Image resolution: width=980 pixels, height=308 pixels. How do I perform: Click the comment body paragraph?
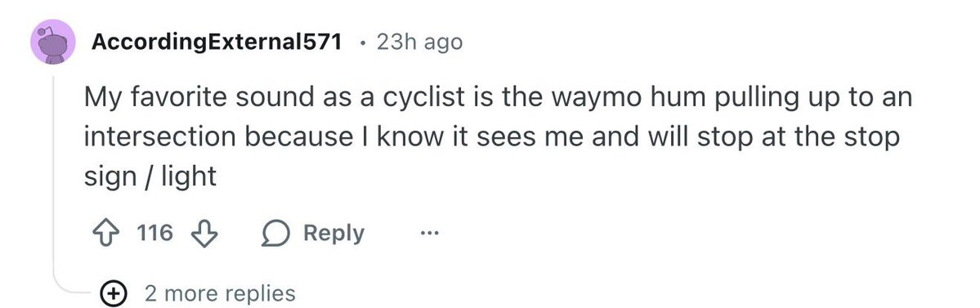[498, 136]
